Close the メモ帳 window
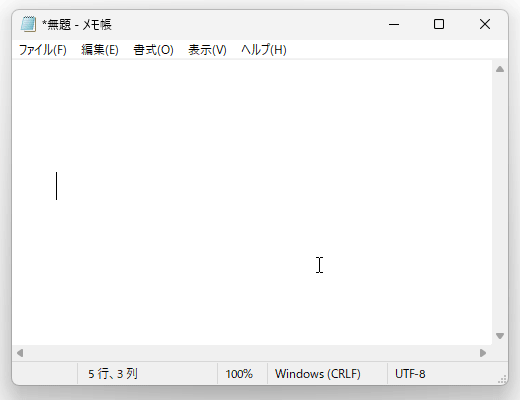520x400 pixels. (485, 24)
